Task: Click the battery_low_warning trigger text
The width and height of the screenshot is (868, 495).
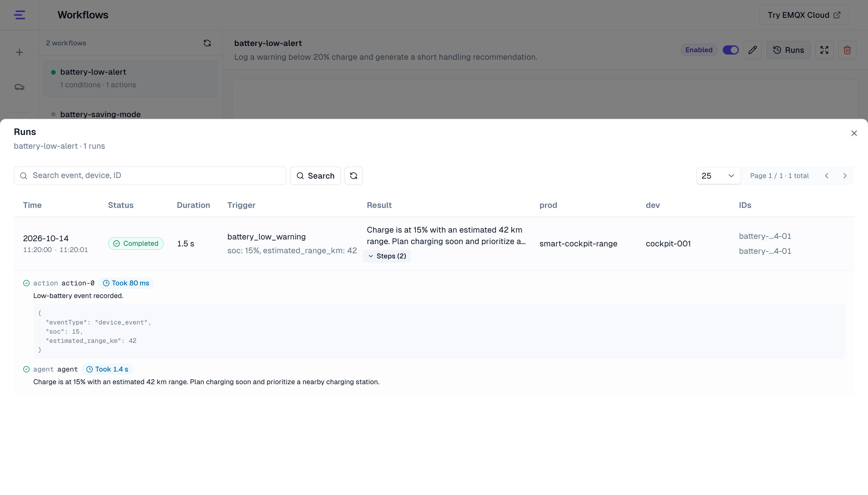Action: [266, 237]
